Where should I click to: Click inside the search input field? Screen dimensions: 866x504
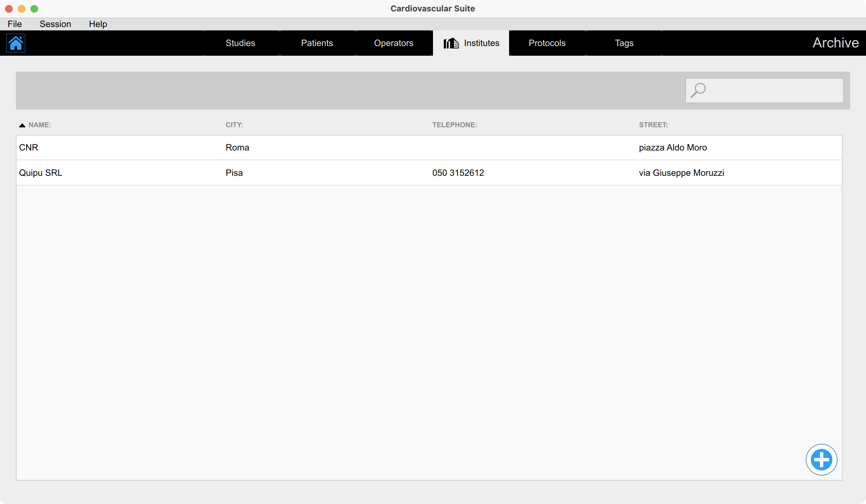pos(773,90)
